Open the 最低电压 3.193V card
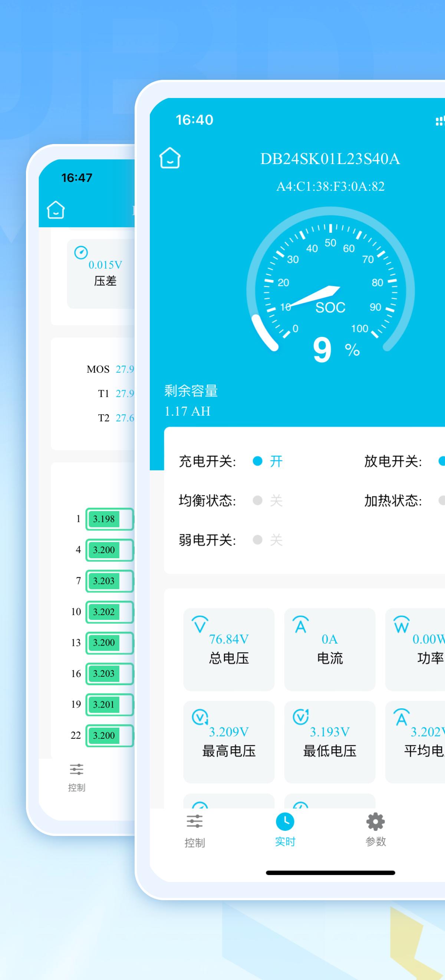Screen dimensions: 445x980 pyautogui.click(x=330, y=741)
